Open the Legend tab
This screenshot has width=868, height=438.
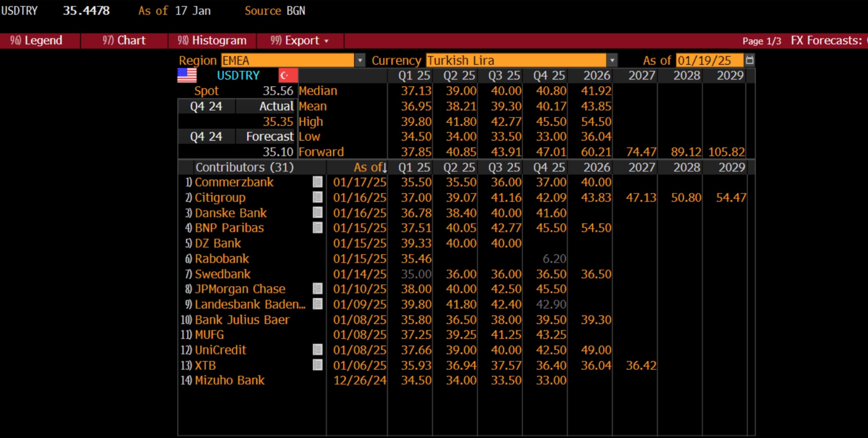tap(36, 41)
